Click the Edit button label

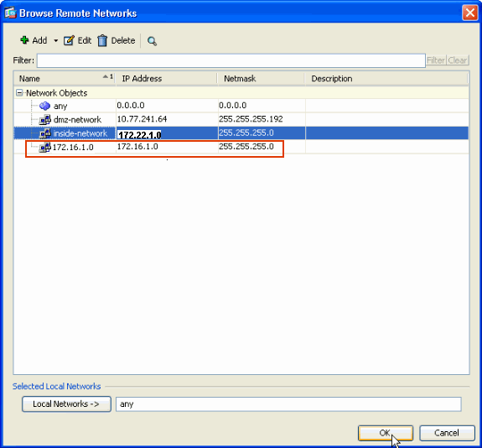tap(84, 40)
